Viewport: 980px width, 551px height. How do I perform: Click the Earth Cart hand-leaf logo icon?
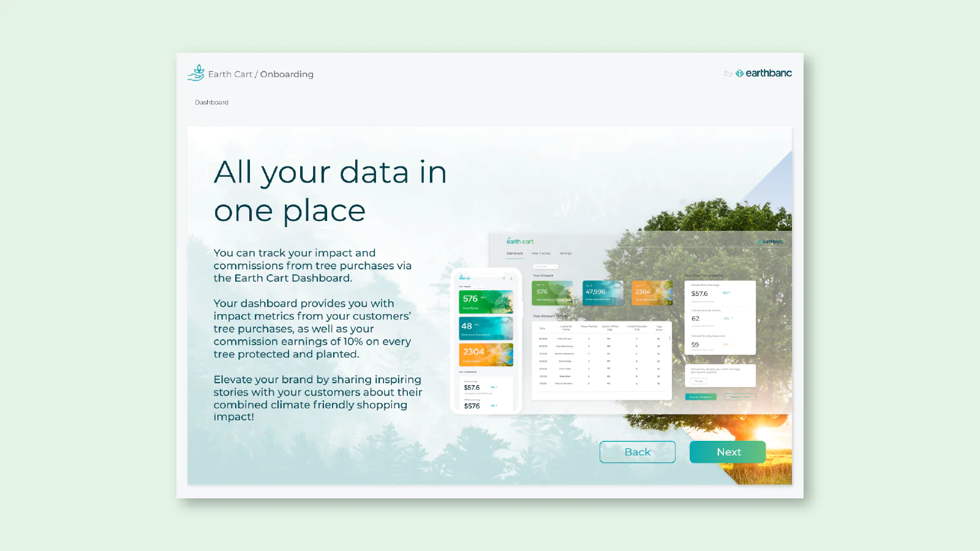(x=196, y=73)
